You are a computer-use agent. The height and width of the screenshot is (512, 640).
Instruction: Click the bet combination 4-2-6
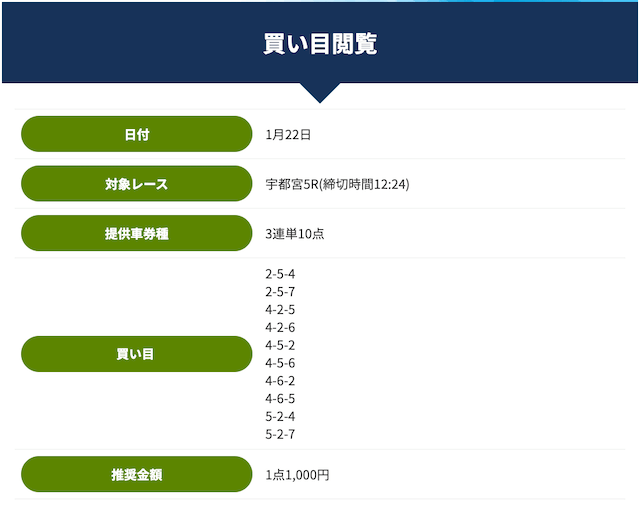click(x=280, y=328)
